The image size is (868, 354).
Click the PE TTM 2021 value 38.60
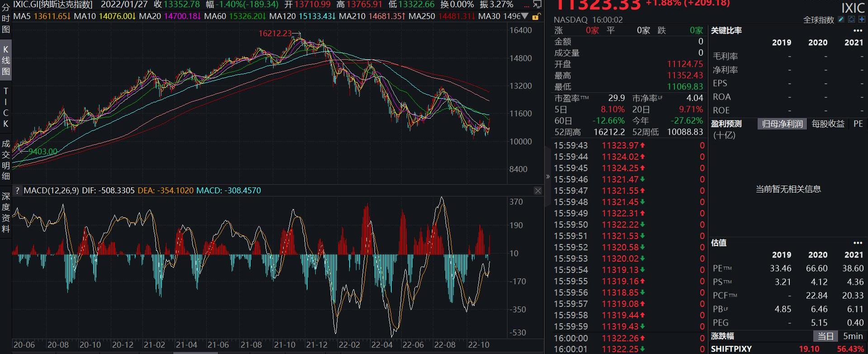[x=853, y=268]
